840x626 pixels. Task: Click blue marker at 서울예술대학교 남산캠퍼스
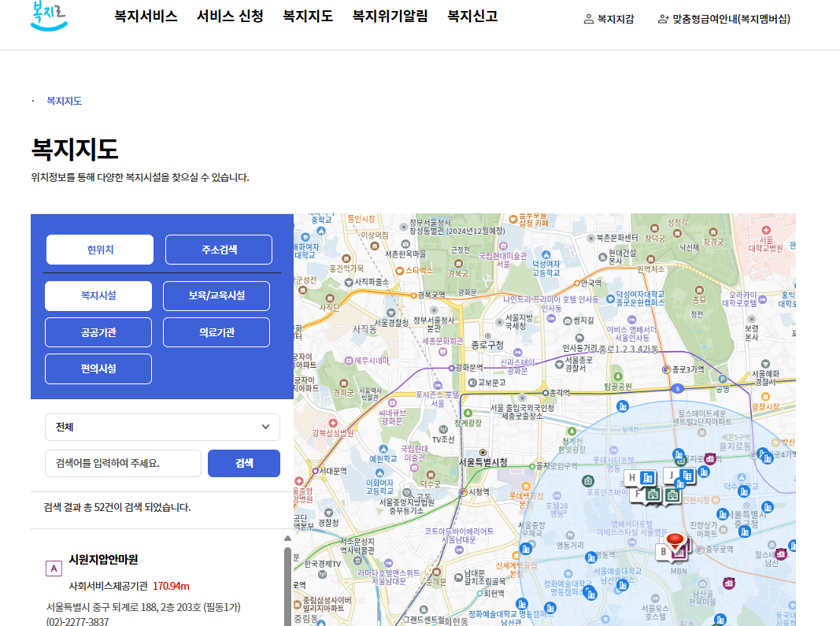click(623, 585)
